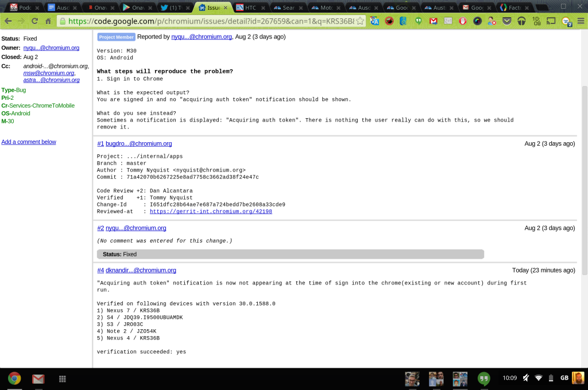Click the battery status tray icon
588x390 pixels.
(x=551, y=378)
